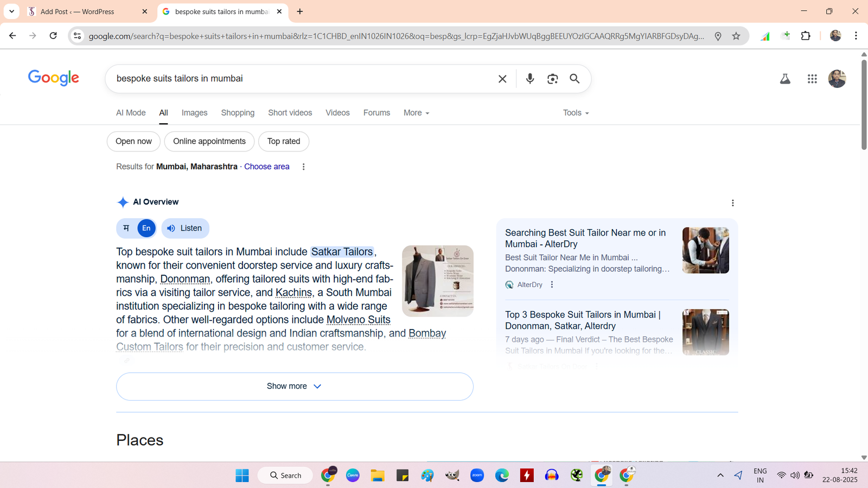Image resolution: width=868 pixels, height=488 pixels.
Task: Open AlterDry Best Suit Tailor article
Action: 585,238
